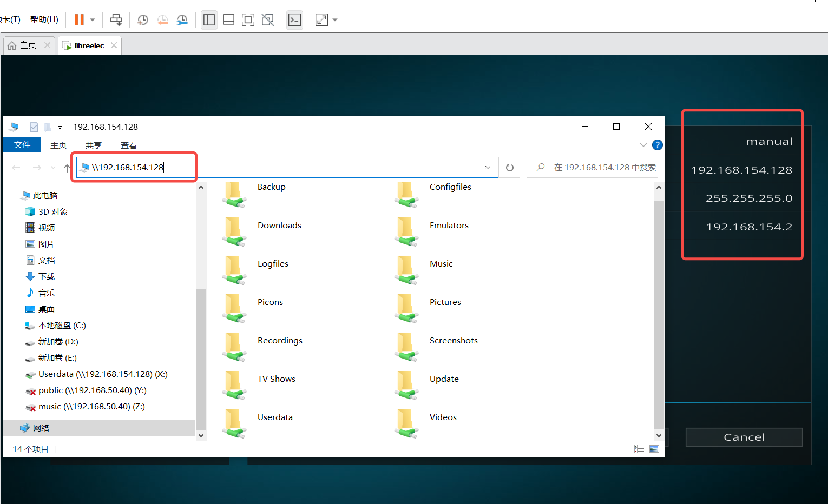Image resolution: width=828 pixels, height=504 pixels.
Task: Select 图片 in navigation pane
Action: point(41,244)
